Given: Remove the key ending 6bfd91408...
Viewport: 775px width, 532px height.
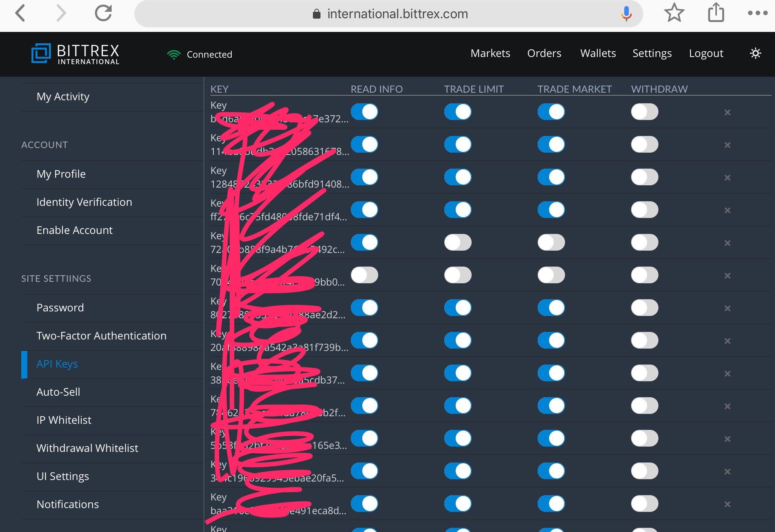Looking at the screenshot, I should tap(728, 178).
